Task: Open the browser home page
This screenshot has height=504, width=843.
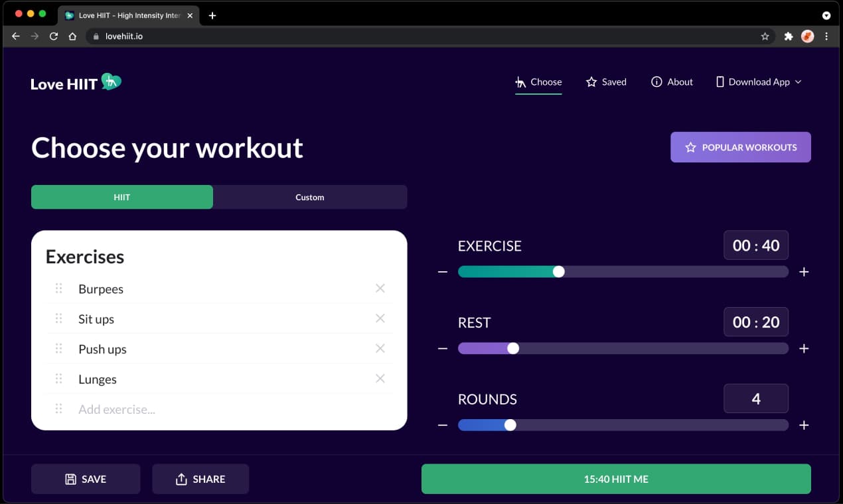Action: (72, 36)
